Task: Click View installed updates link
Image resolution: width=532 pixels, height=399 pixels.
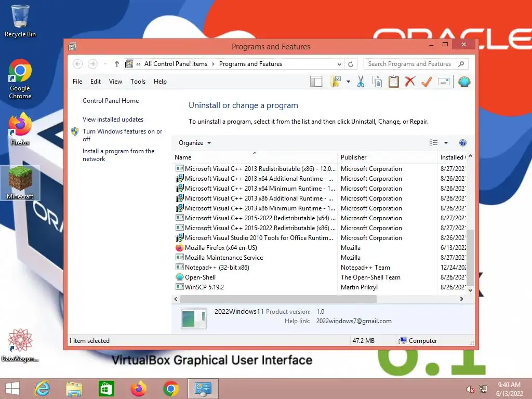Action: tap(113, 119)
